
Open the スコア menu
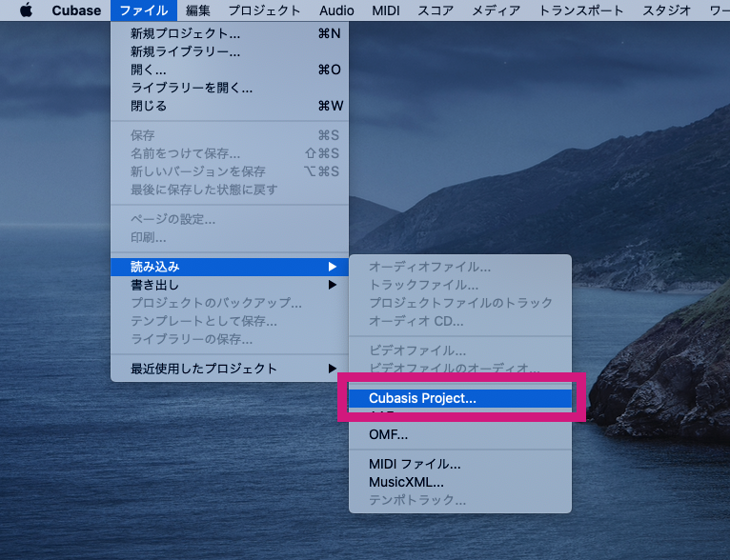click(x=436, y=10)
